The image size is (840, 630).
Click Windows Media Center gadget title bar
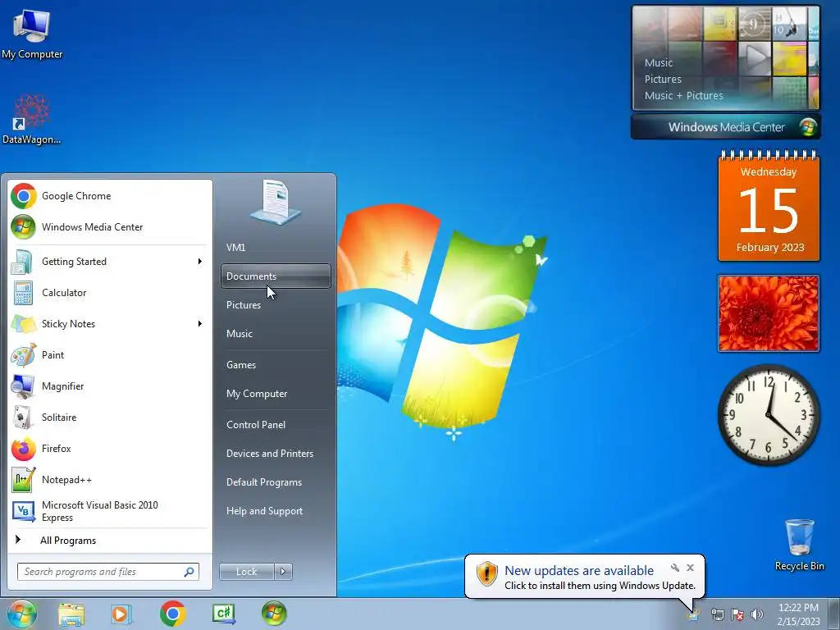click(725, 127)
